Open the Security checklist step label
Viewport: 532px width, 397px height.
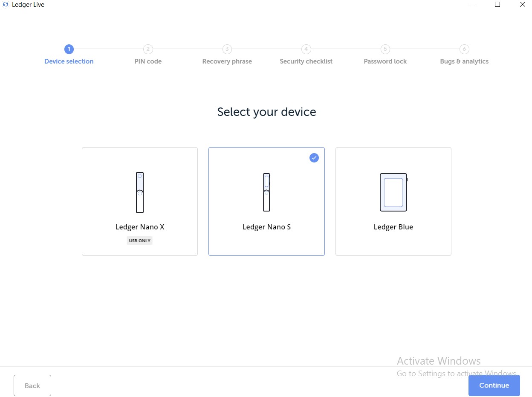pyautogui.click(x=306, y=61)
